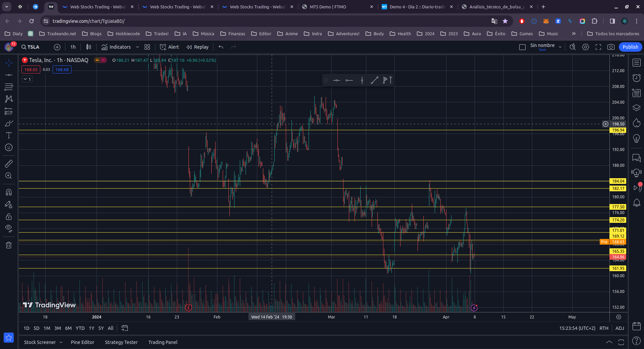Open the Alerts clock panel icon
Image resolution: width=644 pixels, height=349 pixels.
click(636, 78)
